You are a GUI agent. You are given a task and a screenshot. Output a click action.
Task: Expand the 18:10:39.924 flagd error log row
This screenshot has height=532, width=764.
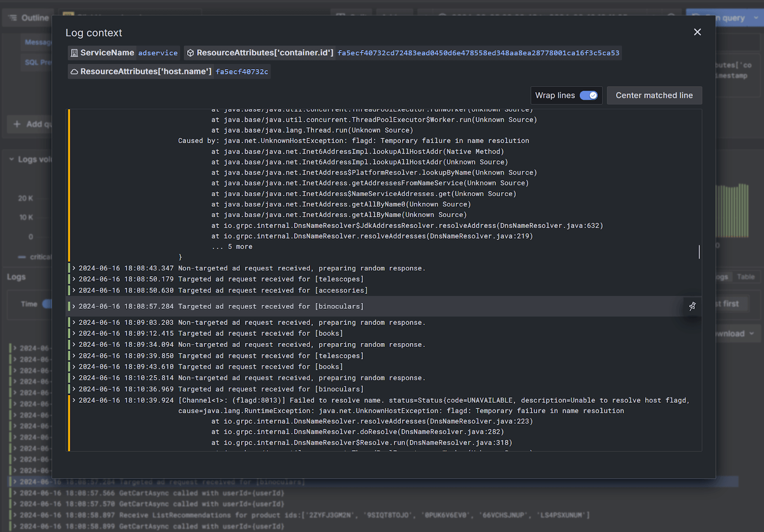(74, 400)
